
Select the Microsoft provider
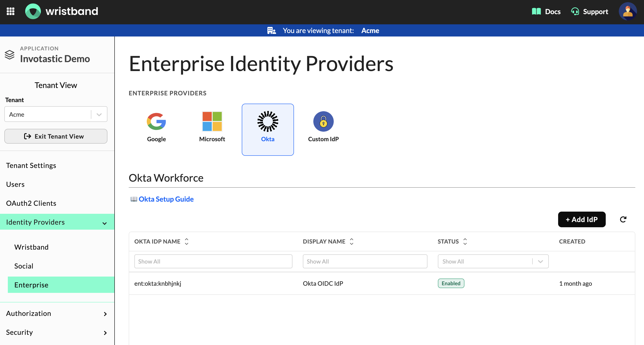tap(212, 130)
